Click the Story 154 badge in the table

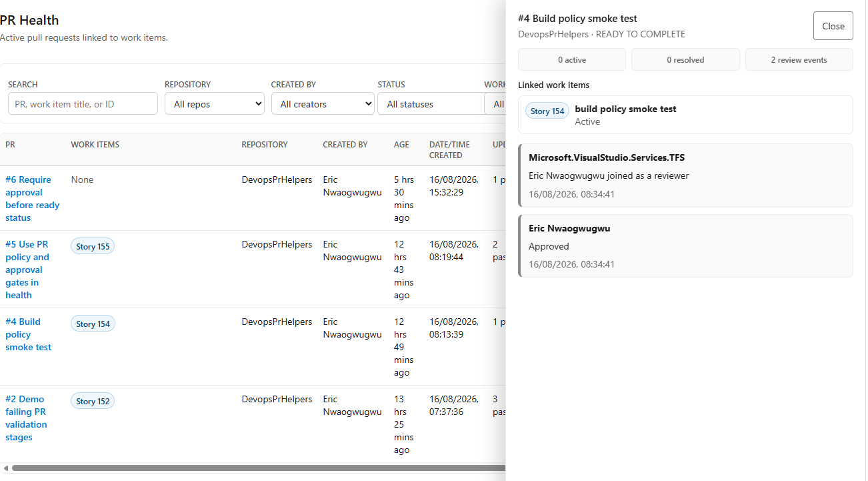93,324
